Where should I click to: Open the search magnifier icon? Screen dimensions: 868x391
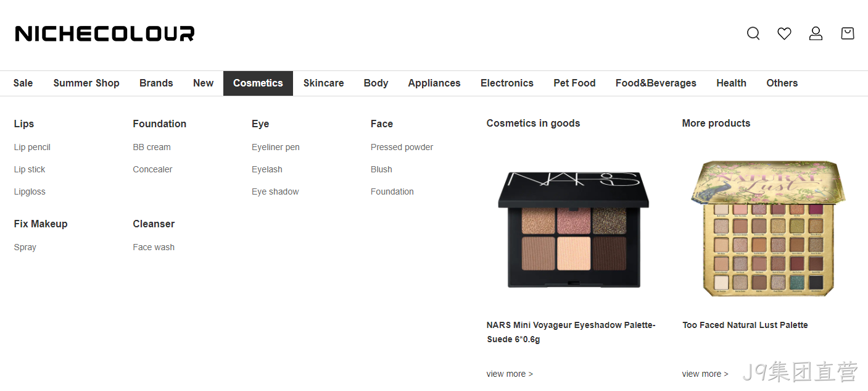point(753,33)
